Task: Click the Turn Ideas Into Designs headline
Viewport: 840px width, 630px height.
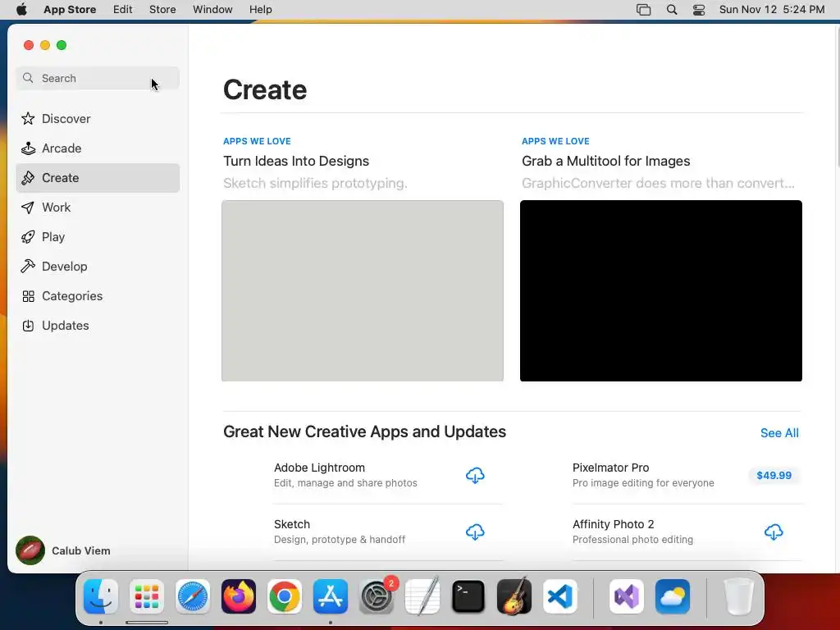Action: point(296,162)
